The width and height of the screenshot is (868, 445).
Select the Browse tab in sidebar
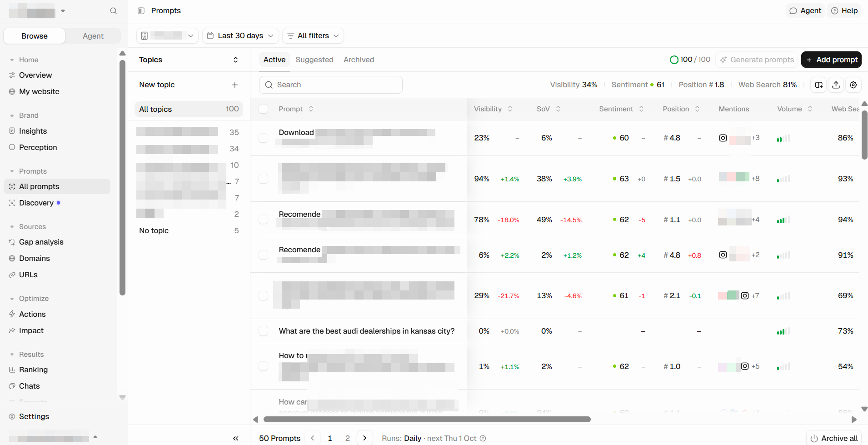coord(35,36)
